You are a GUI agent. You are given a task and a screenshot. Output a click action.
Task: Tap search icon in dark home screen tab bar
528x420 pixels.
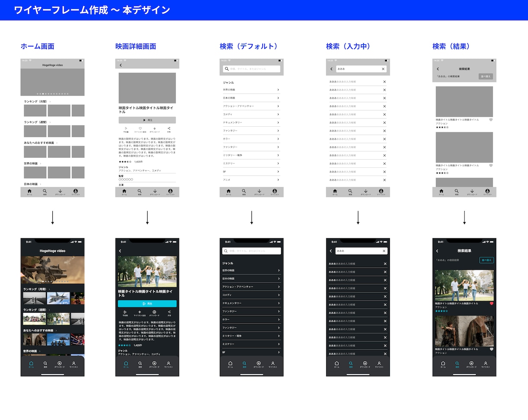pyautogui.click(x=45, y=363)
